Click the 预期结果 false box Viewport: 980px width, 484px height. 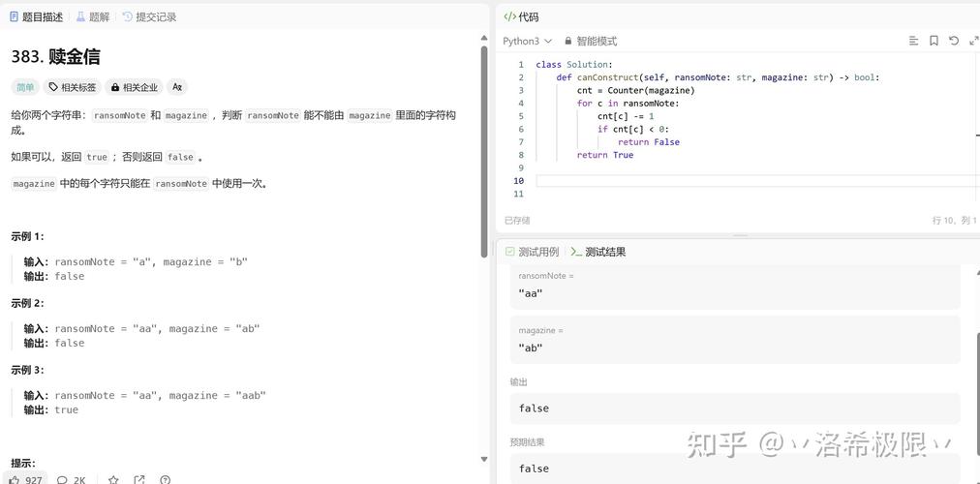[735, 469]
